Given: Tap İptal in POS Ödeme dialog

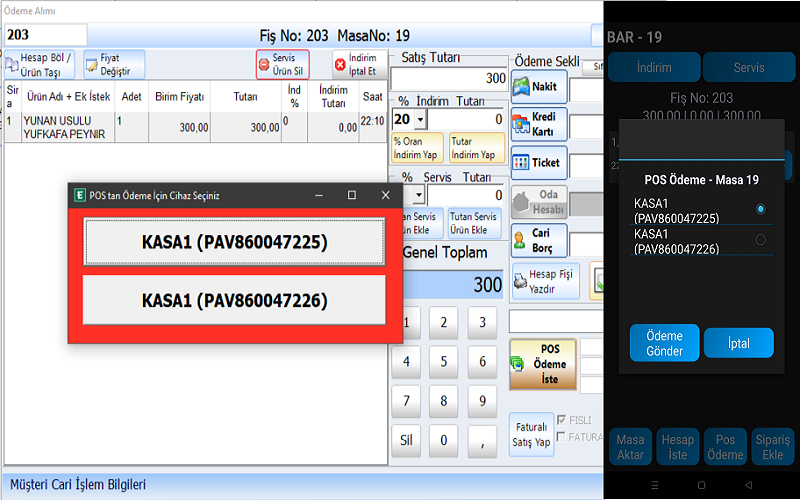Looking at the screenshot, I should [x=738, y=343].
